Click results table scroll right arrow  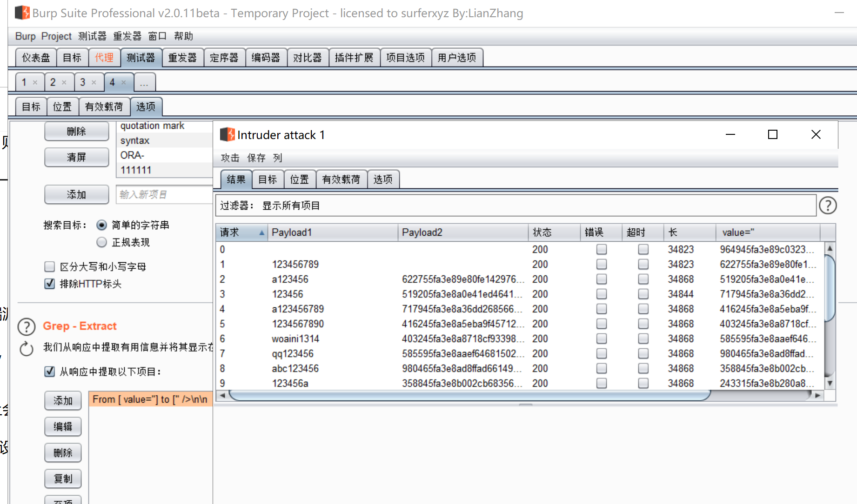tap(817, 395)
